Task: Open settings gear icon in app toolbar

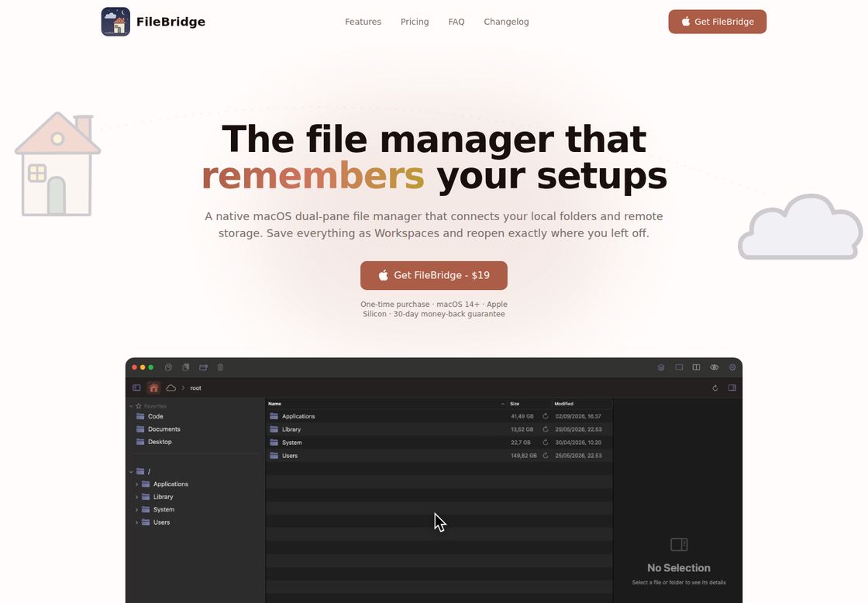Action: (x=732, y=367)
